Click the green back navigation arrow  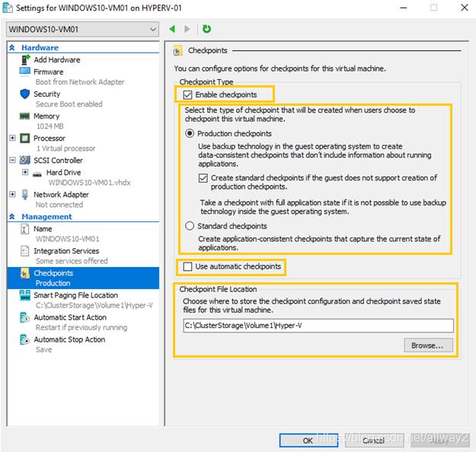coord(172,29)
